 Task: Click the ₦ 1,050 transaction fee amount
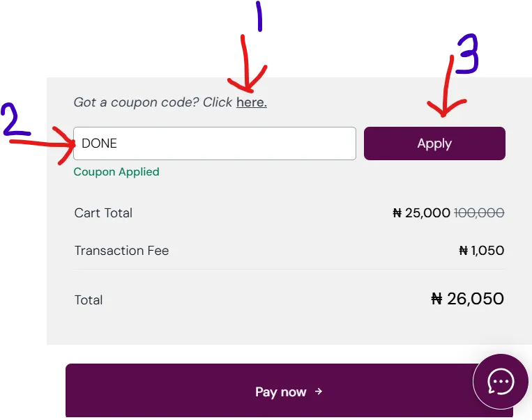pos(481,251)
